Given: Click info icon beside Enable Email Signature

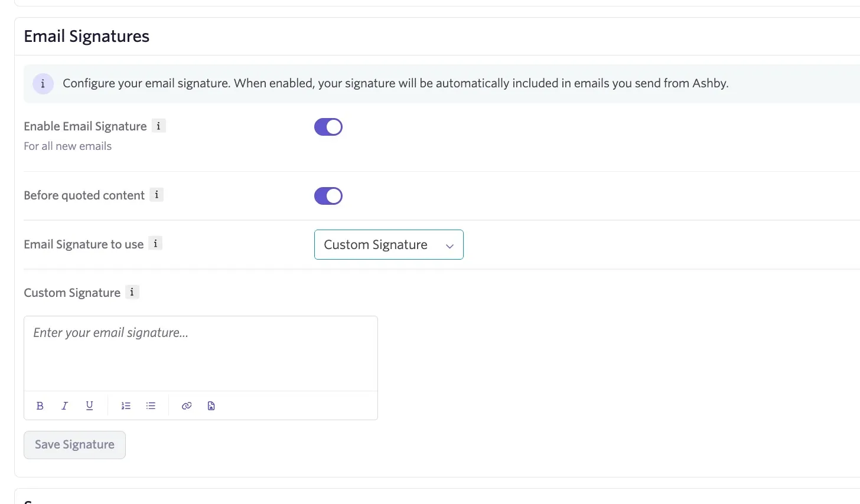Looking at the screenshot, I should [x=158, y=126].
